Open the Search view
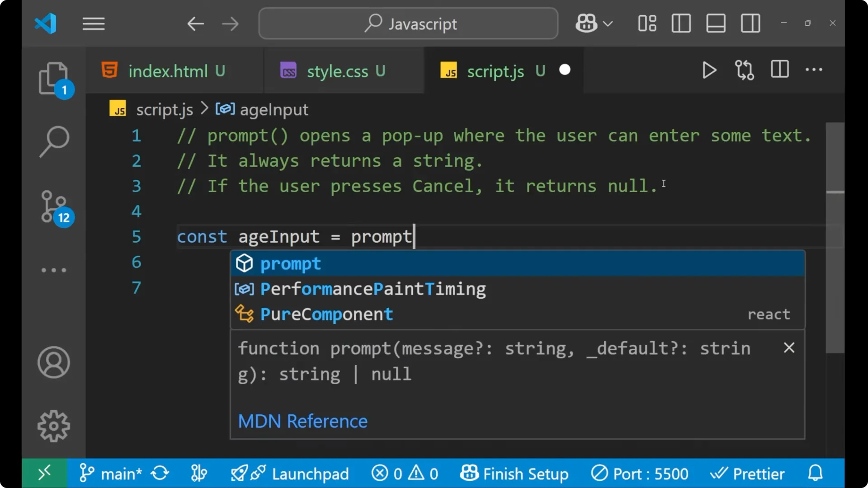The width and height of the screenshot is (868, 488). 54,141
